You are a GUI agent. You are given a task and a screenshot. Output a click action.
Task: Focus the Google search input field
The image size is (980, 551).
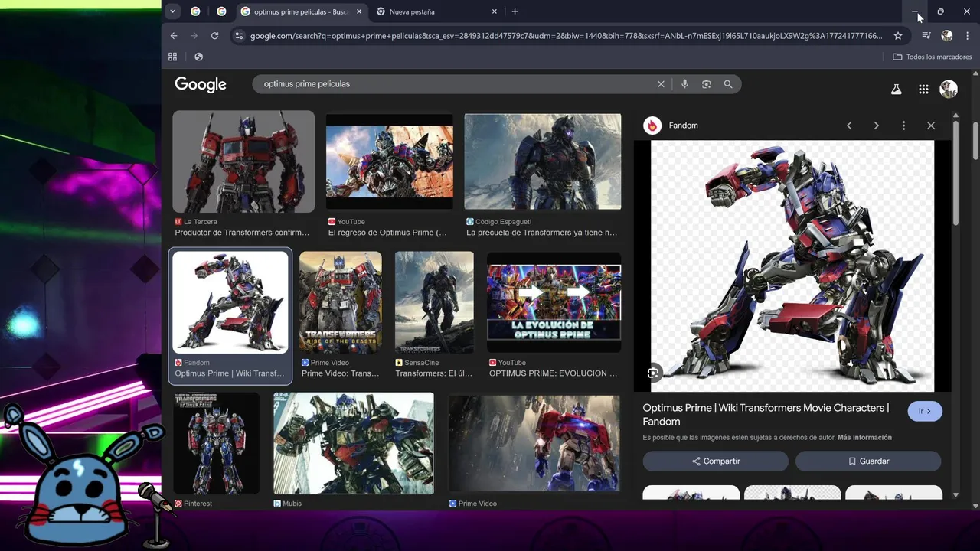point(456,84)
